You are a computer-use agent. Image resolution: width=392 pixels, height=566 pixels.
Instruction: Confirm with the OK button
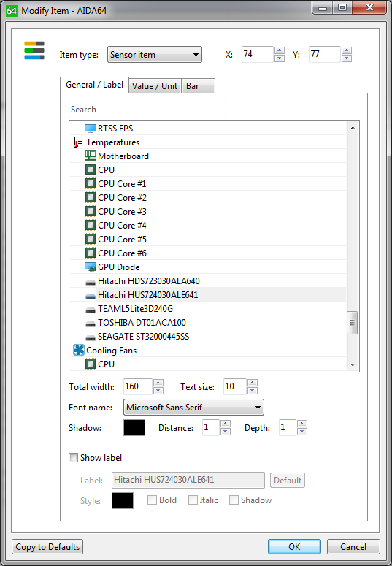294,547
